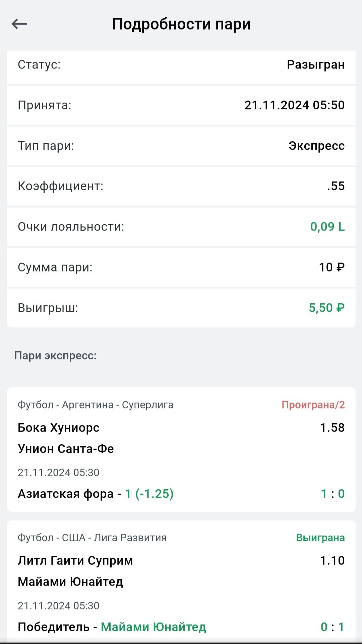Select the Статус row showing Разыгран
This screenshot has width=362, height=644.
pyautogui.click(x=181, y=65)
